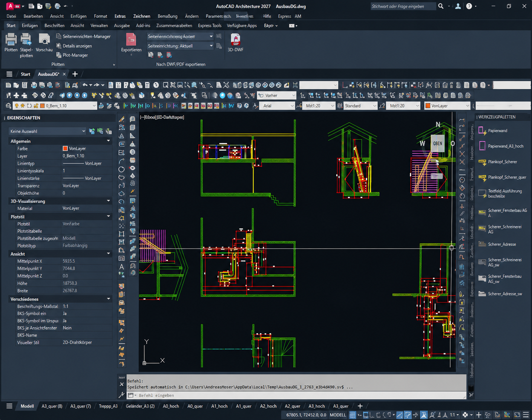
Task: Switch to the Einfügen ribbon tab
Action: [30, 26]
